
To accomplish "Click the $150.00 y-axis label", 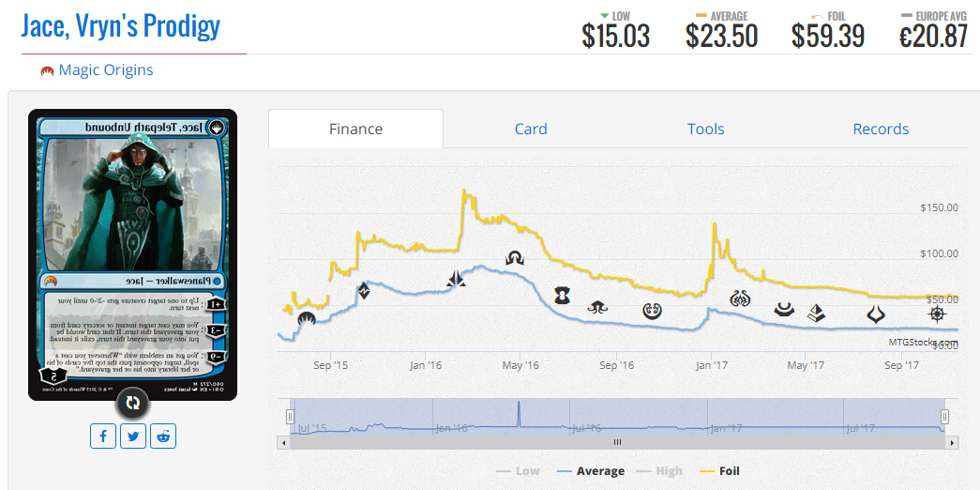I will (940, 207).
